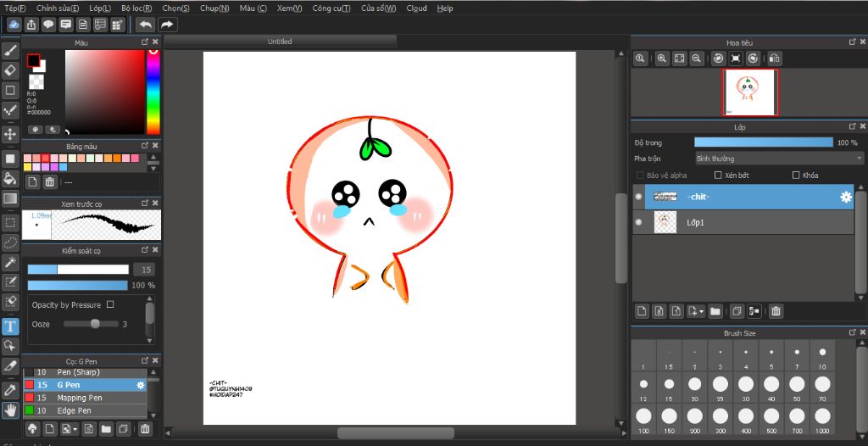Select the Lớp1 layer
Image resolution: width=868 pixels, height=446 pixels.
click(x=743, y=222)
